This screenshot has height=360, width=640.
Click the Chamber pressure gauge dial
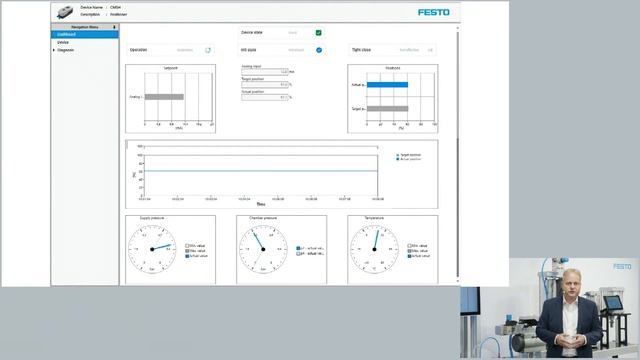coord(263,249)
